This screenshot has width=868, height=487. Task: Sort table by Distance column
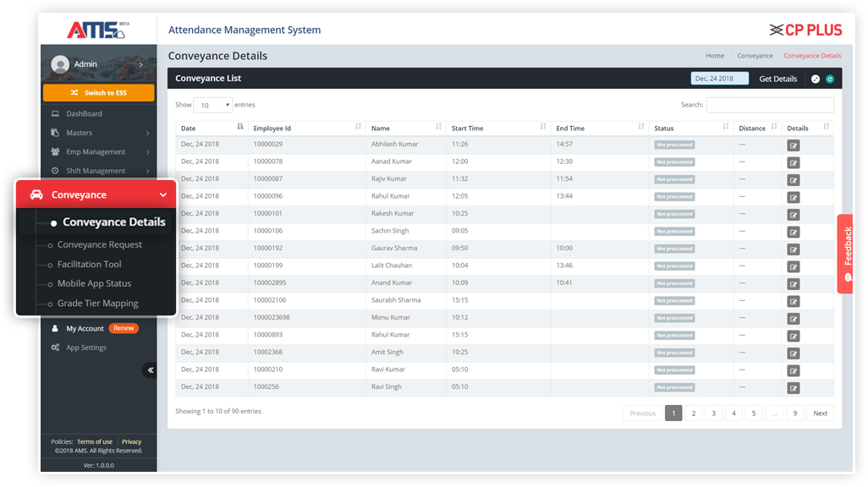757,128
